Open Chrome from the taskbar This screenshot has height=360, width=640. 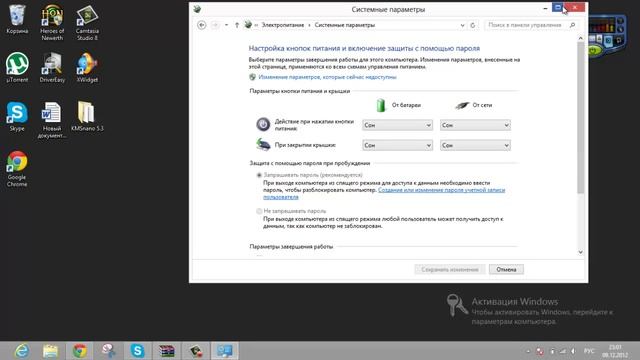pos(80,351)
